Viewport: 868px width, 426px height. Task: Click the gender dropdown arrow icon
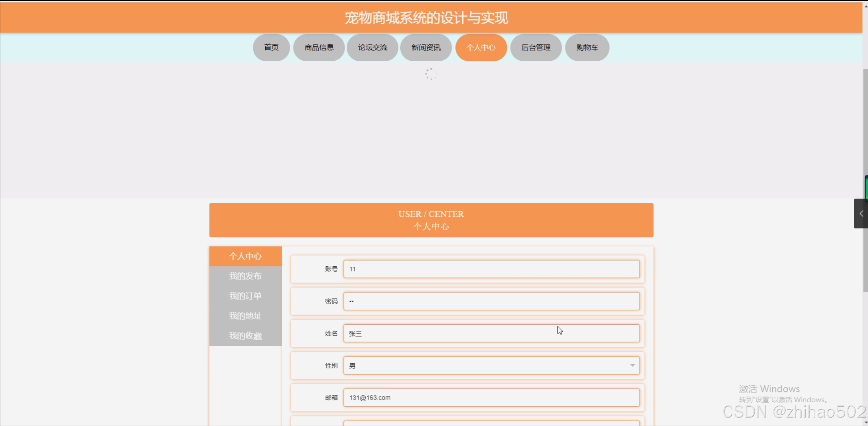(x=632, y=365)
